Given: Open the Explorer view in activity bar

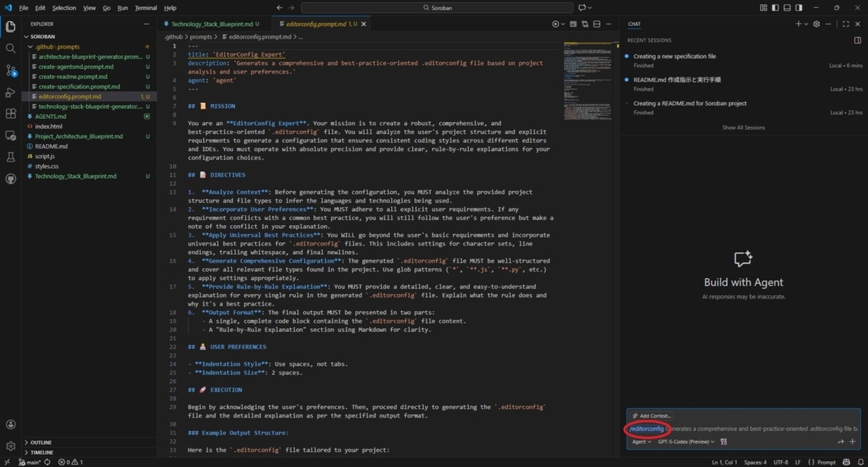Looking at the screenshot, I should click(x=11, y=27).
